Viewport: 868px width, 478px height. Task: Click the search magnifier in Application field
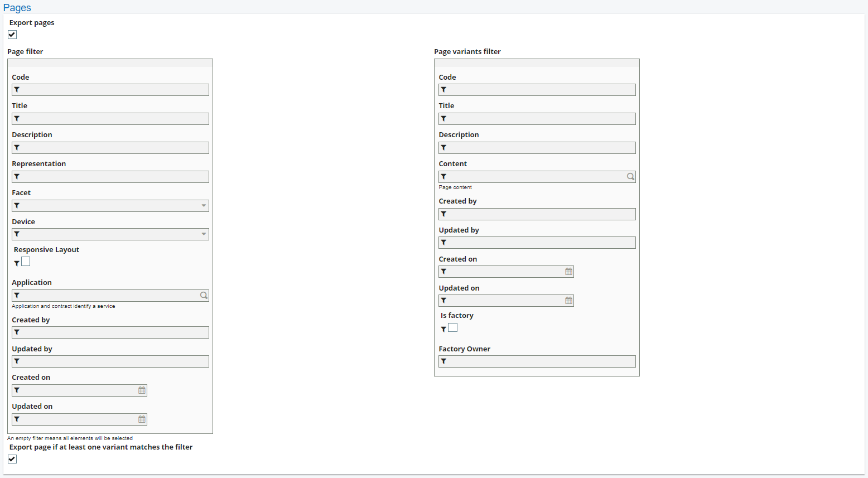[x=204, y=296]
